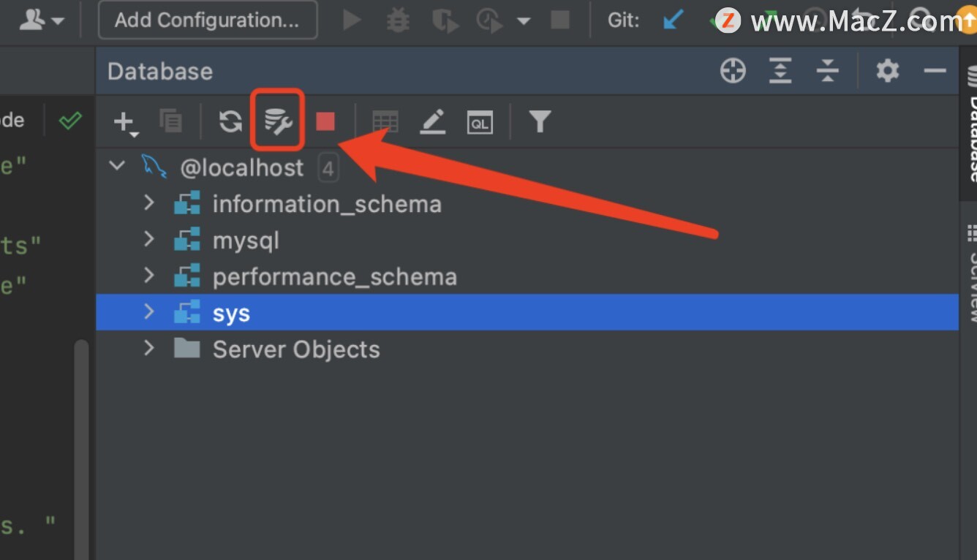Expand the information_schema node
This screenshot has height=560, width=977.
click(149, 203)
